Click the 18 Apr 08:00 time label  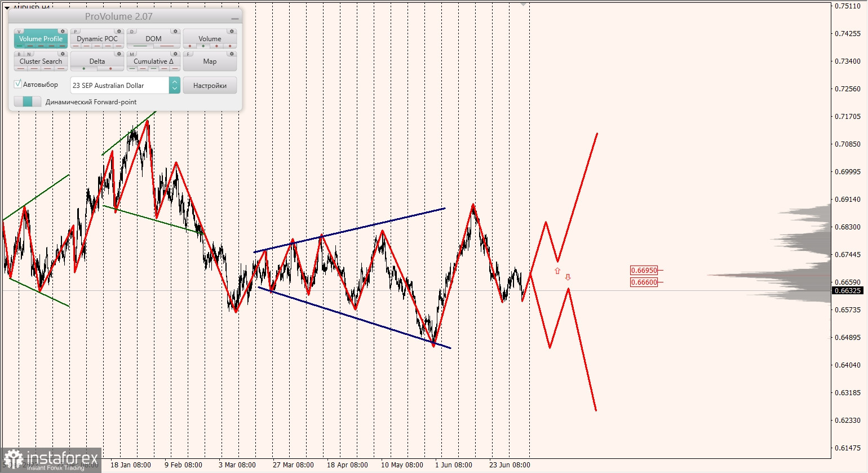pos(347,465)
